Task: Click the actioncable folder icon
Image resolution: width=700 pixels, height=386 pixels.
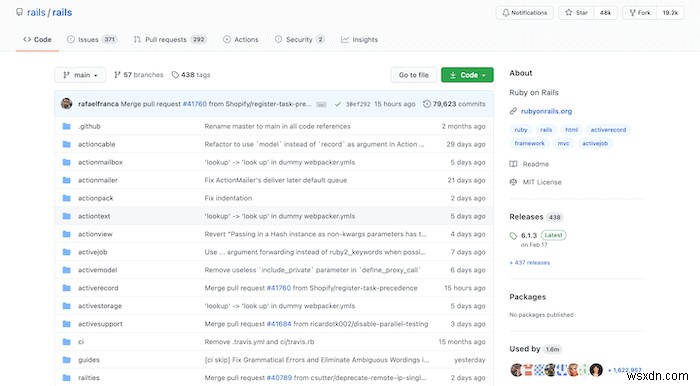Action: tap(67, 144)
